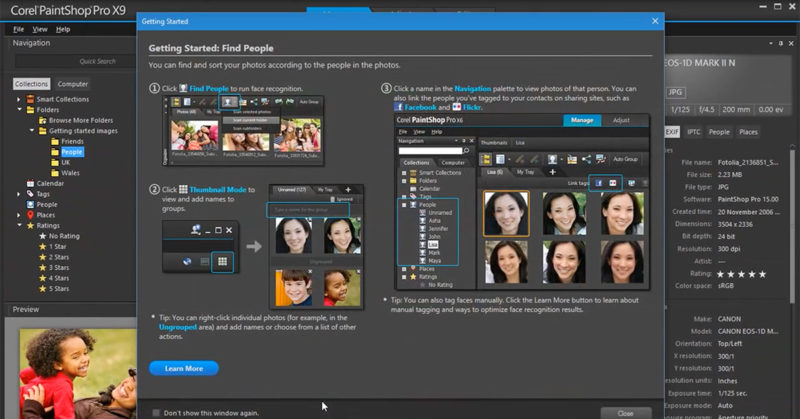800x419 pixels.
Task: Click the Ratings star icon in the tree
Action: [x=31, y=225]
